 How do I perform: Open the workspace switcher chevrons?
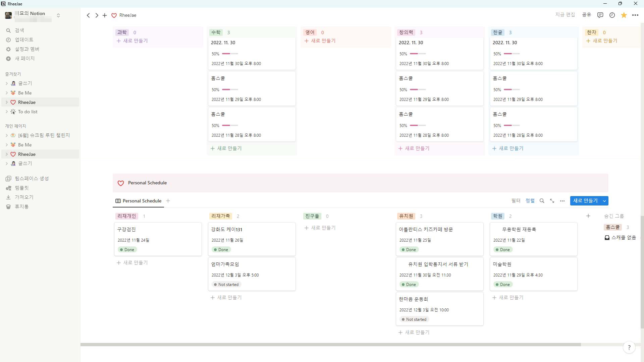[58, 15]
